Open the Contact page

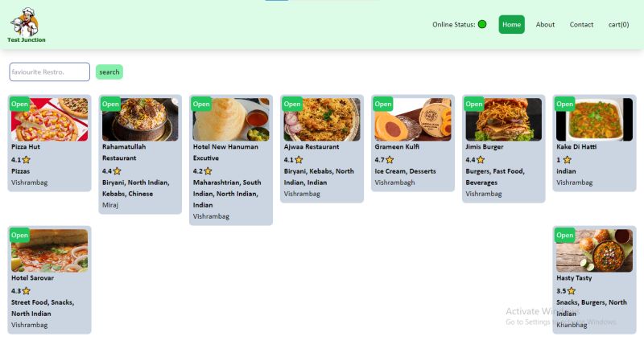[581, 25]
